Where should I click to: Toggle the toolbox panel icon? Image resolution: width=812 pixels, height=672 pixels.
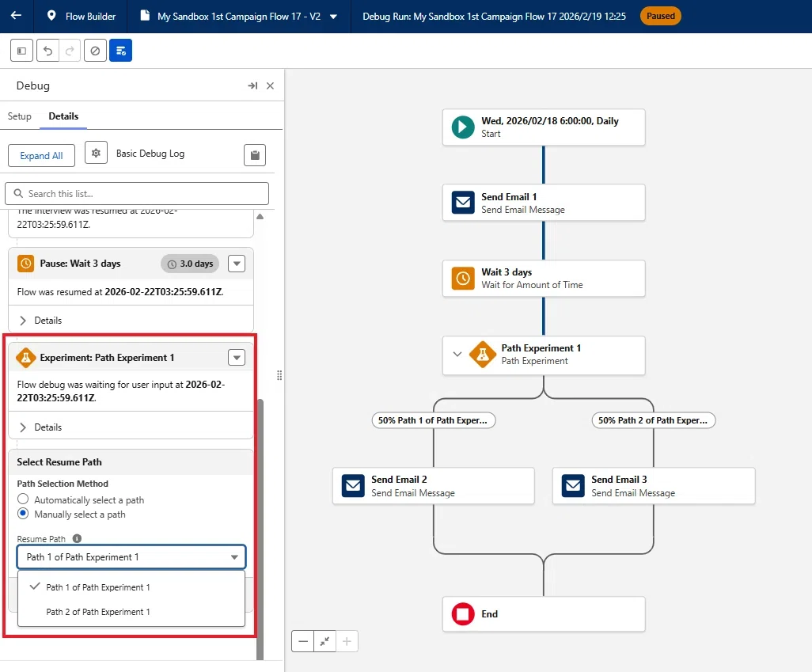pyautogui.click(x=21, y=51)
